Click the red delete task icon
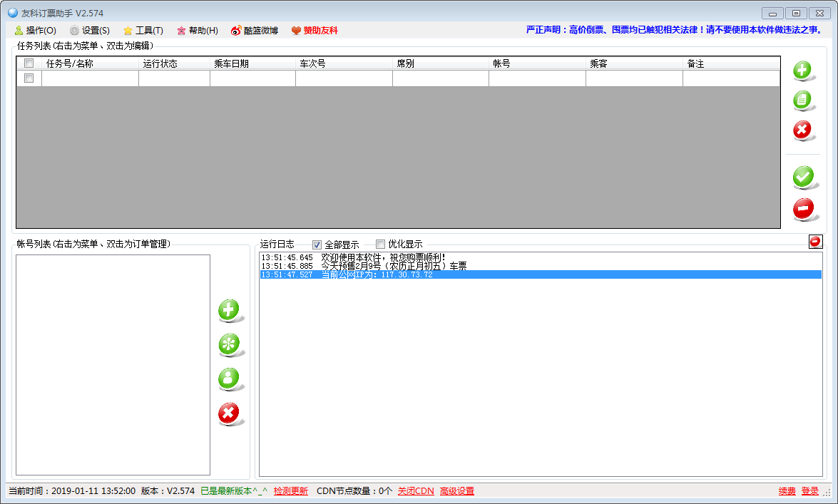 click(x=802, y=130)
